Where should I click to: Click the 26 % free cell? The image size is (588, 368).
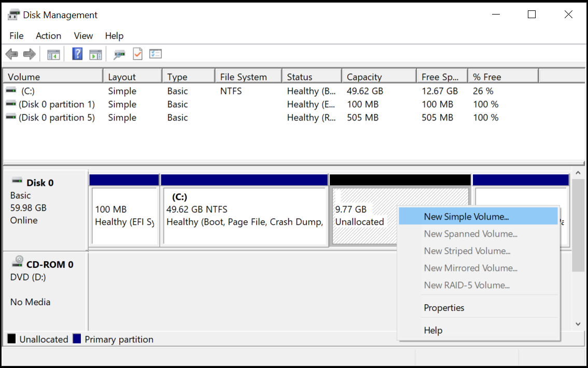[483, 91]
